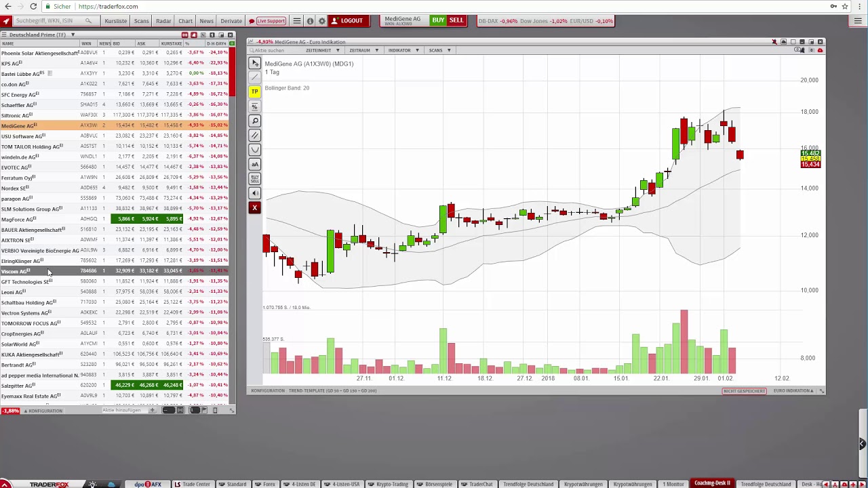Open the Derivate menu

point(231,21)
